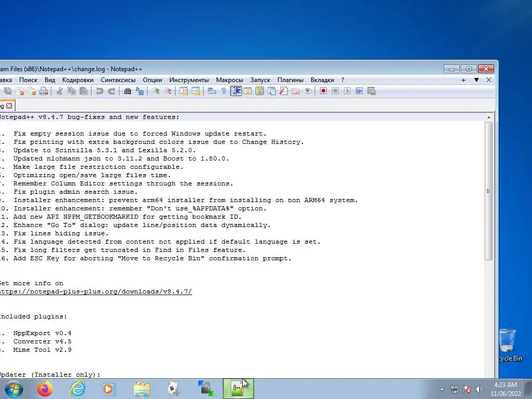The height and width of the screenshot is (399, 532).
Task: Open the Кодировки menu
Action: coord(78,80)
